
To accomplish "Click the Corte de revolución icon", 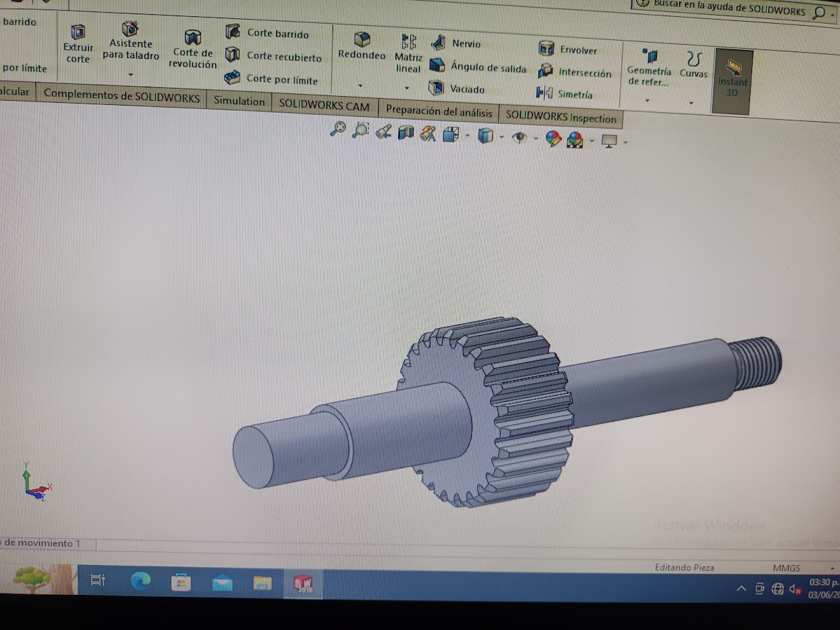I will point(193,47).
